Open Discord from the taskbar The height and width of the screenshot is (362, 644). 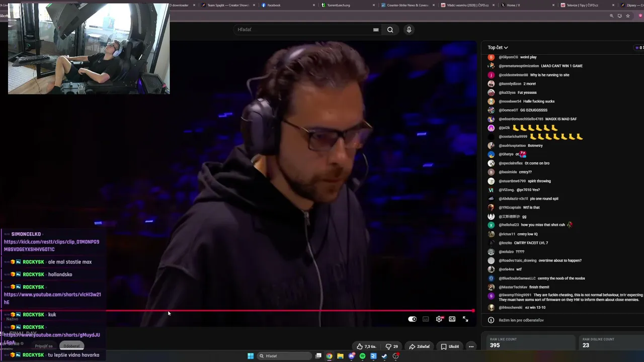pos(352,356)
